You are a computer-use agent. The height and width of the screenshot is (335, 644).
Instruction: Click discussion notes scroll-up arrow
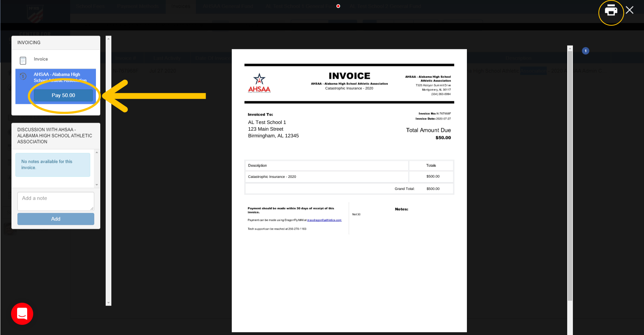click(x=97, y=152)
